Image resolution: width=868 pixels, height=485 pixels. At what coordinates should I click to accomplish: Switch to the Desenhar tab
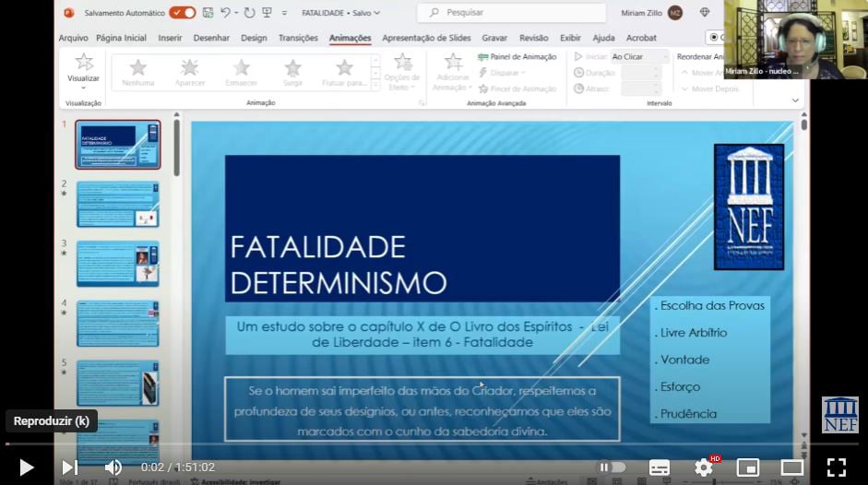[x=211, y=38]
